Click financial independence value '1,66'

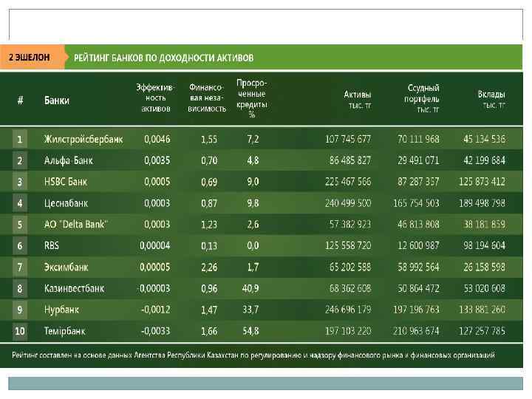209,331
